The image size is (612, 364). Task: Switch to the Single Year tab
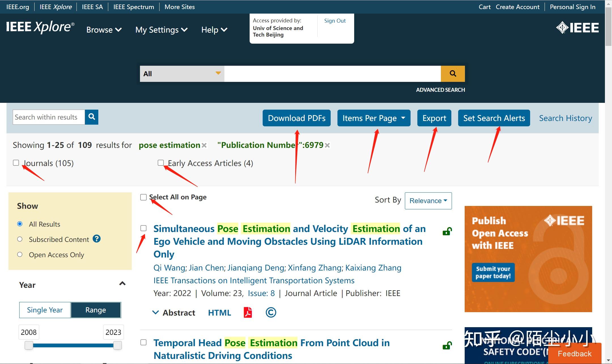(45, 310)
